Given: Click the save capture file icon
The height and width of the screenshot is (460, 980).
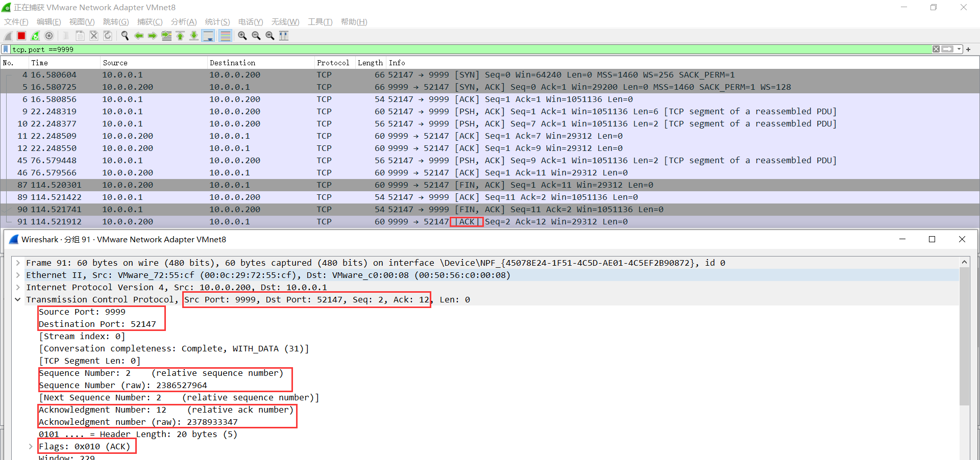Looking at the screenshot, I should tap(80, 36).
